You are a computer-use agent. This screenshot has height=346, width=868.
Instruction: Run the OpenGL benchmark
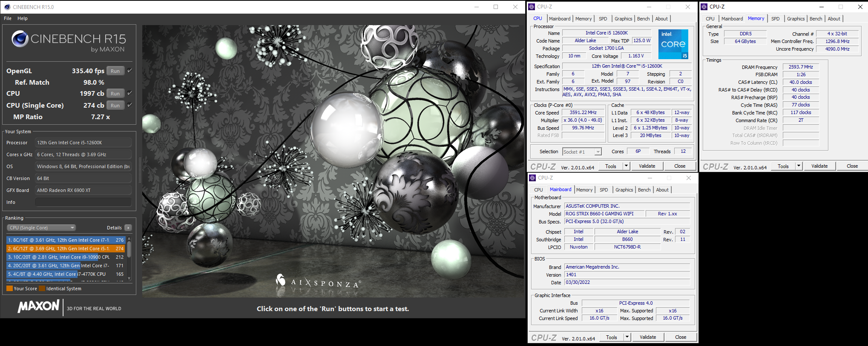pos(115,71)
